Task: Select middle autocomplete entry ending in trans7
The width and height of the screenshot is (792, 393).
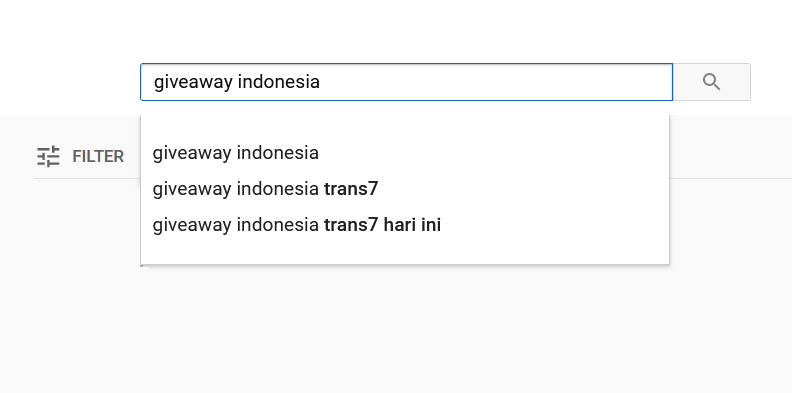Action: click(405, 189)
